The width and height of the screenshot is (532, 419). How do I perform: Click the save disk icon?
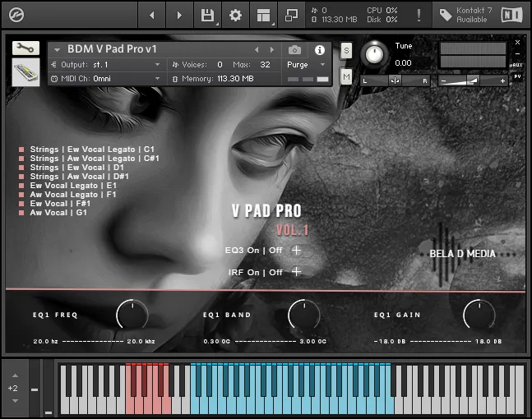point(207,15)
